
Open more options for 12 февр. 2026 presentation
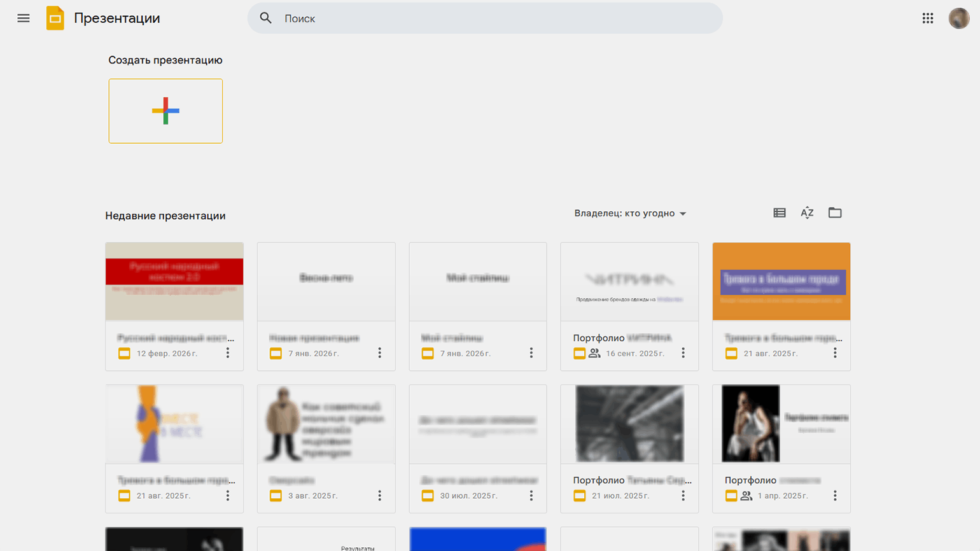228,353
